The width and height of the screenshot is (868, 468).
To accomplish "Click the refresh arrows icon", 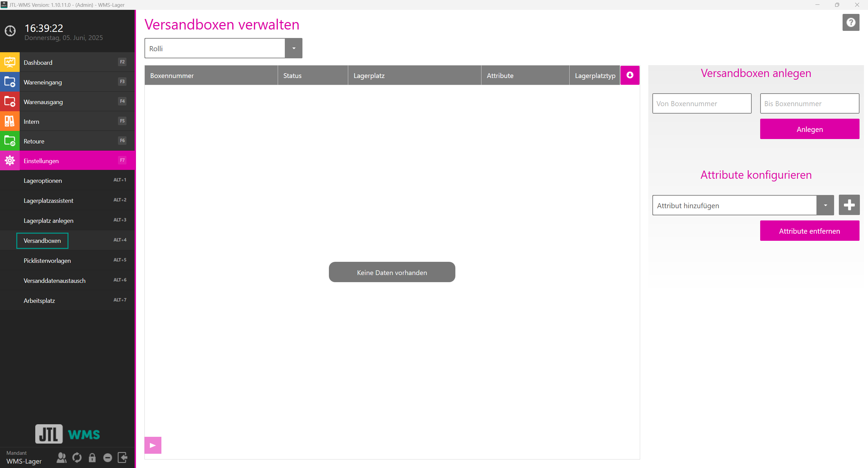I will [77, 458].
